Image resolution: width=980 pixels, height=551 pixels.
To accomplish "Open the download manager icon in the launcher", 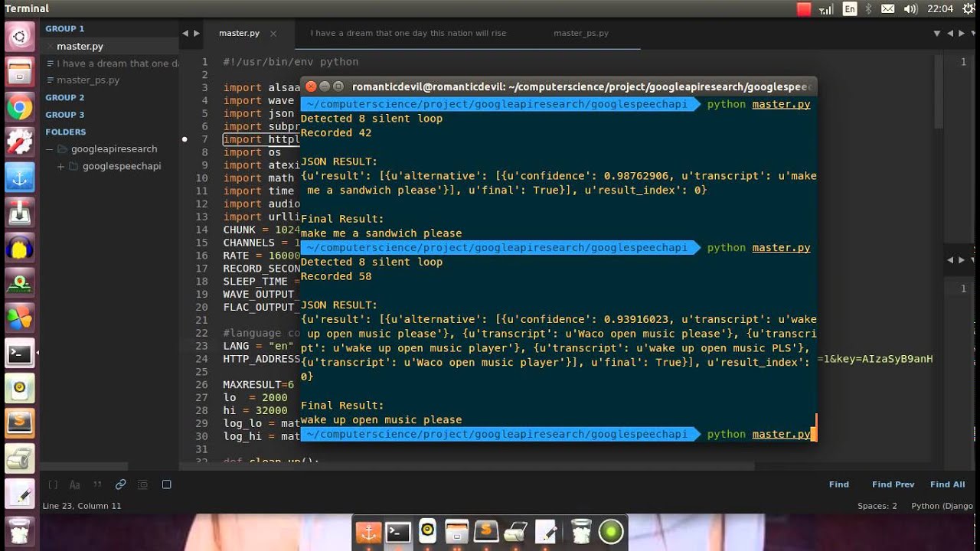I will coord(20,214).
